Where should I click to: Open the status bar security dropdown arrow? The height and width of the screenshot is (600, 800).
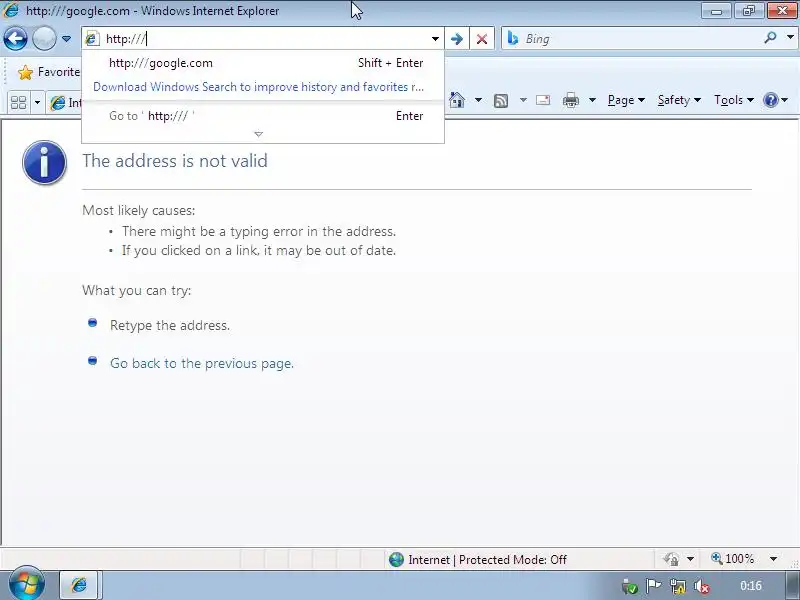click(690, 559)
